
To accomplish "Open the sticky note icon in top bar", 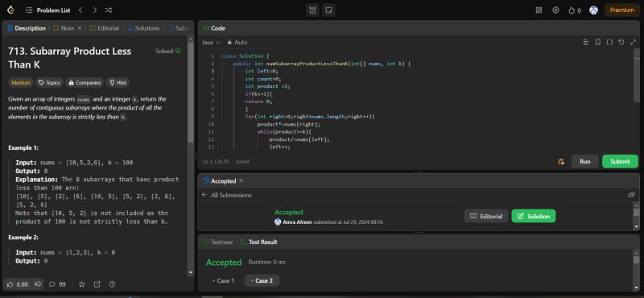I will click(x=328, y=10).
